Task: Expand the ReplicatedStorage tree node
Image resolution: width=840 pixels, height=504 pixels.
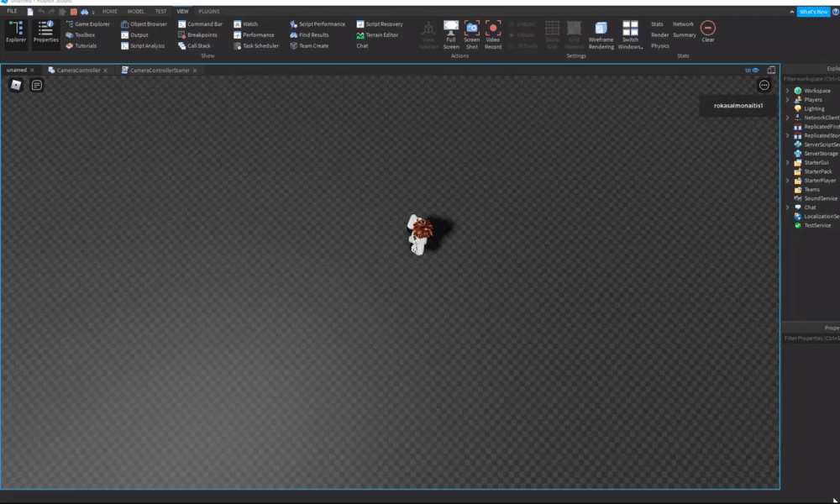Action: (788, 135)
